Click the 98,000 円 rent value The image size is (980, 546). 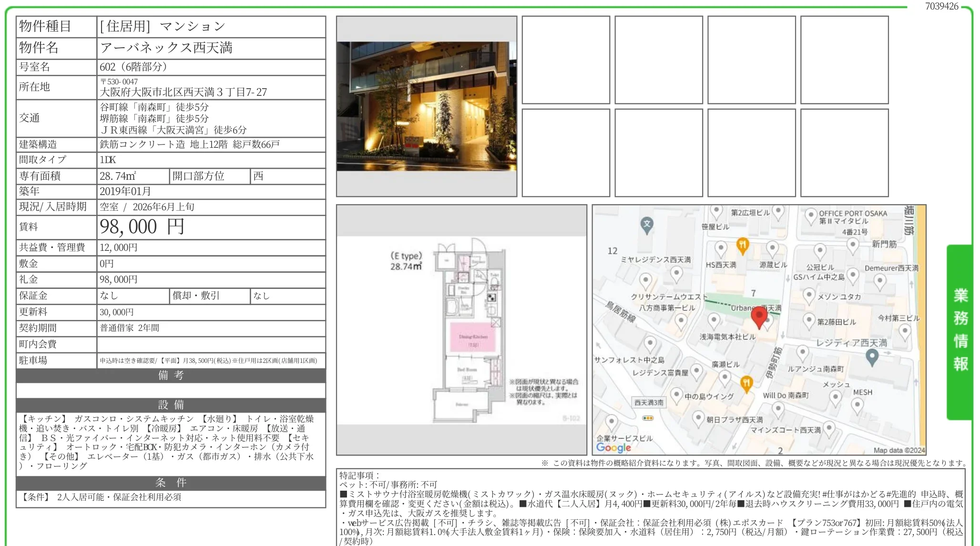[x=142, y=227]
